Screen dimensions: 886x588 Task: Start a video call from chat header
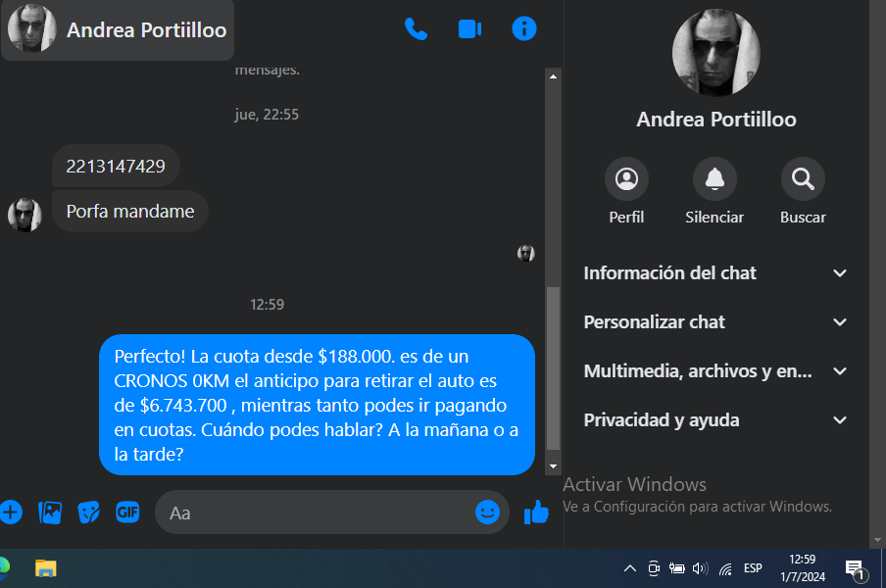pos(469,29)
